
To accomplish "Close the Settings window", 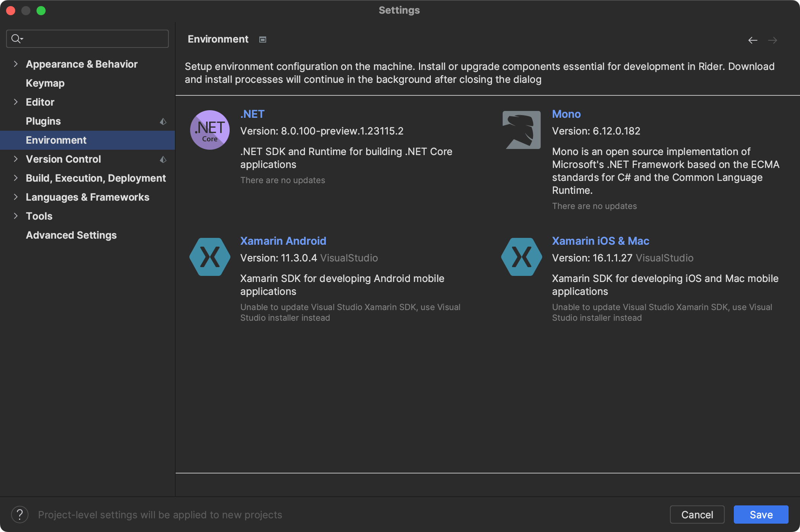I will tap(11, 11).
